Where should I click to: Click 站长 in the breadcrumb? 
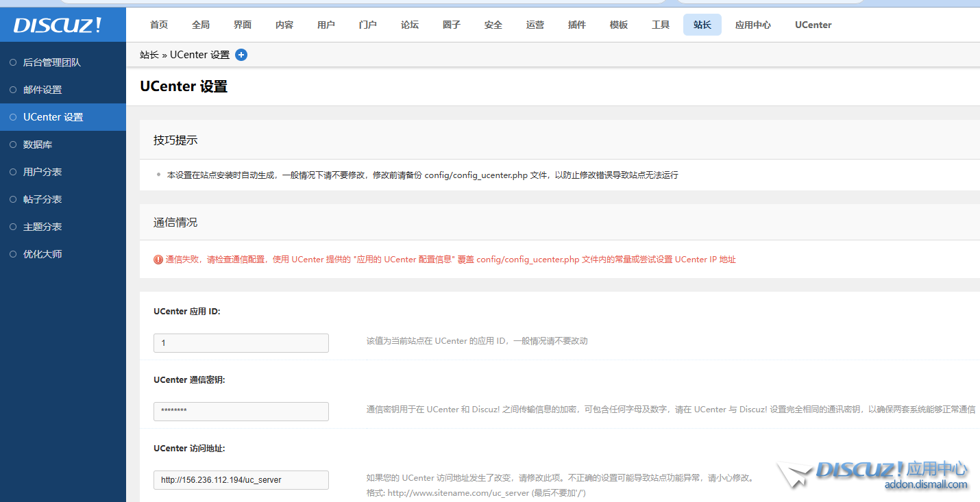[x=149, y=55]
